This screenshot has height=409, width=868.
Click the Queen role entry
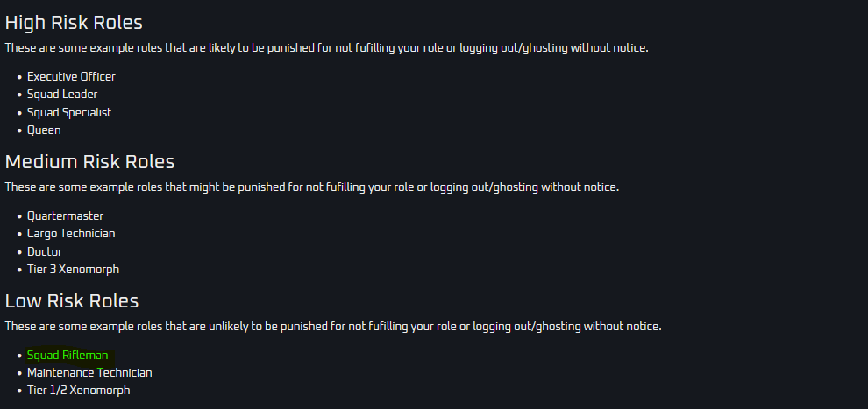(44, 130)
